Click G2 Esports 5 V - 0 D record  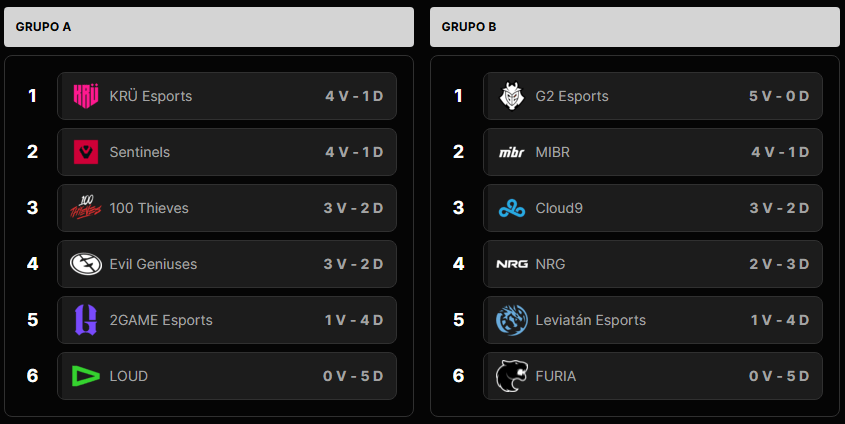tap(778, 96)
